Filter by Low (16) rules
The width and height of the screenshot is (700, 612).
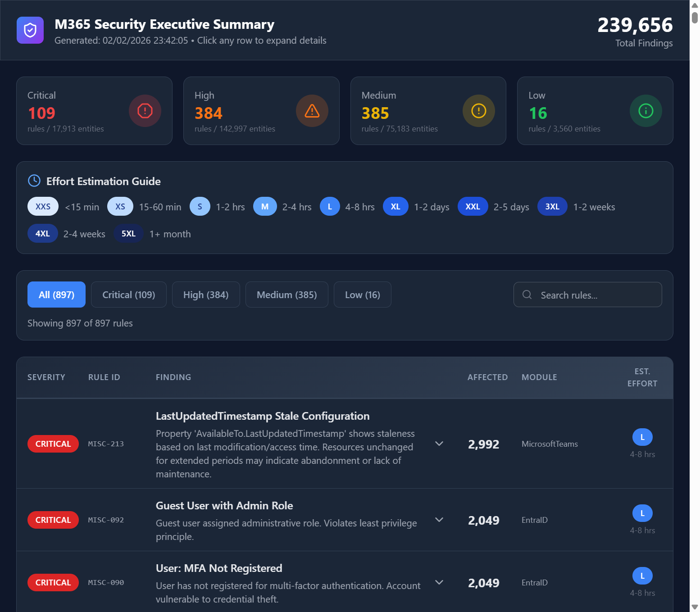pyautogui.click(x=363, y=295)
